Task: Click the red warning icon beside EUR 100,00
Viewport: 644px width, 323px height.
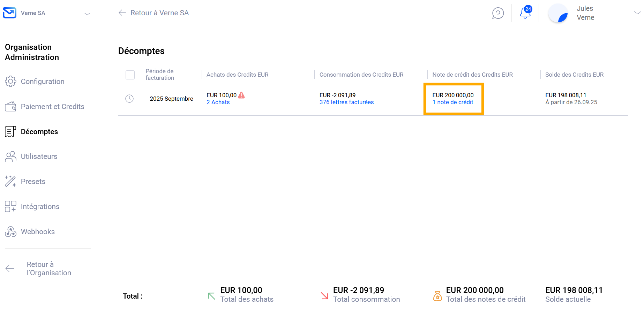Action: click(x=241, y=95)
